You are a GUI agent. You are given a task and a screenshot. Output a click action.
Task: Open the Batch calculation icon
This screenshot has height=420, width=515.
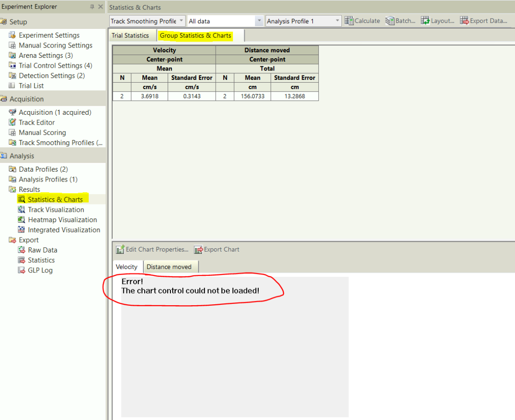coord(390,21)
